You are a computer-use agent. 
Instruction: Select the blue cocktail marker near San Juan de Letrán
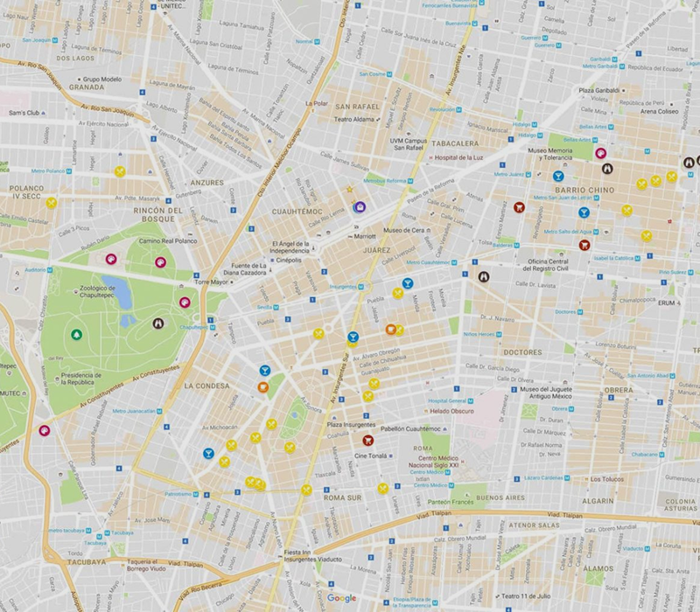584,212
